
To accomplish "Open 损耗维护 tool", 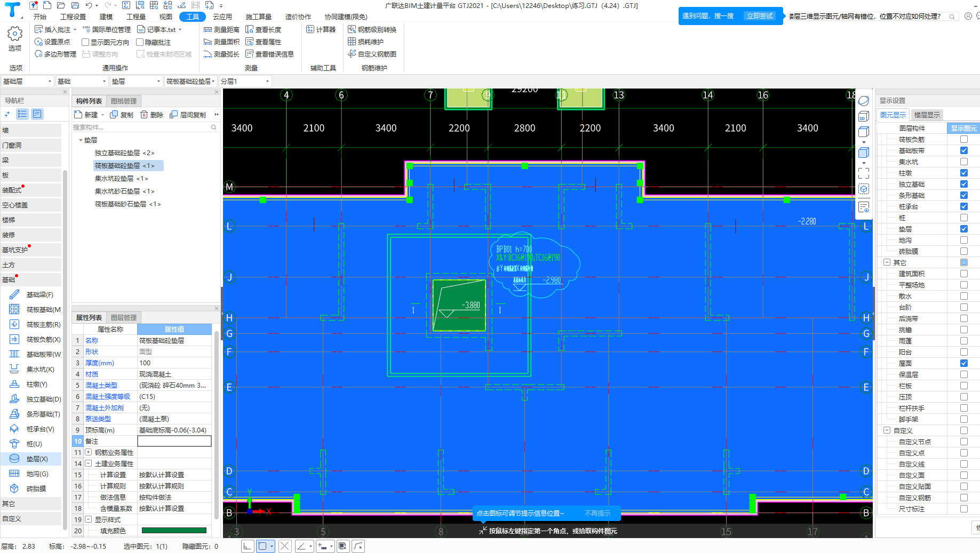I will point(366,42).
